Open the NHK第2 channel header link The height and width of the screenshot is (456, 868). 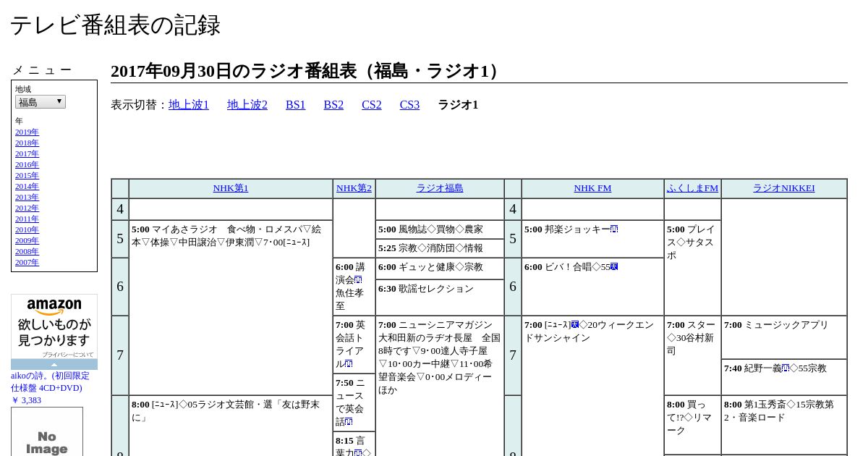pyautogui.click(x=354, y=188)
